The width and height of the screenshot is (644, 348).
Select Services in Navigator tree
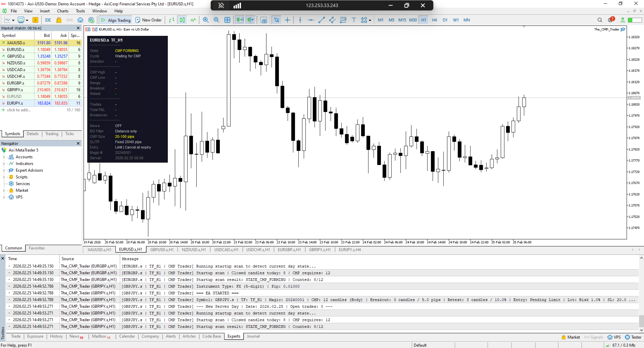(x=23, y=184)
